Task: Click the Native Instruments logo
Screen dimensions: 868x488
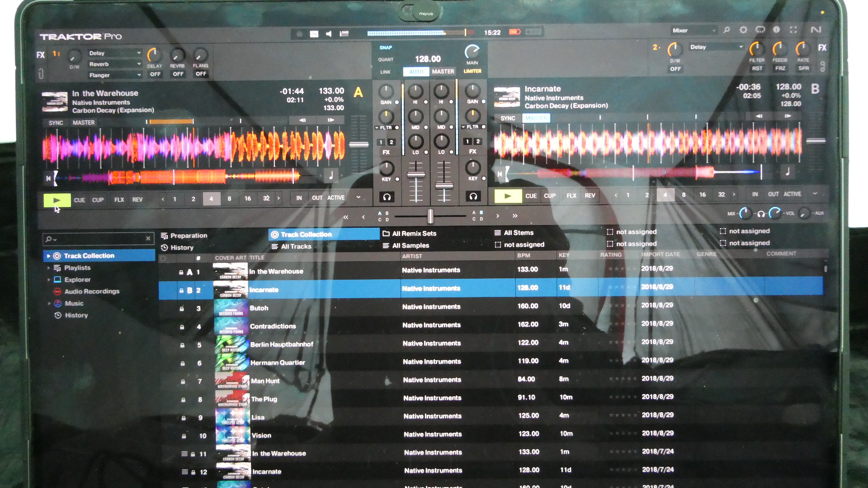Action: [x=816, y=30]
